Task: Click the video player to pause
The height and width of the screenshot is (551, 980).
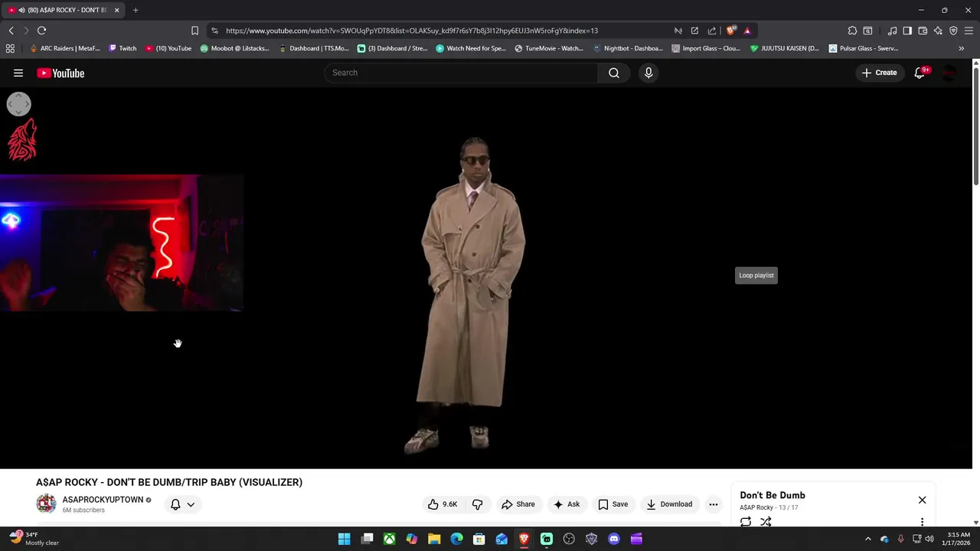Action: pyautogui.click(x=485, y=279)
